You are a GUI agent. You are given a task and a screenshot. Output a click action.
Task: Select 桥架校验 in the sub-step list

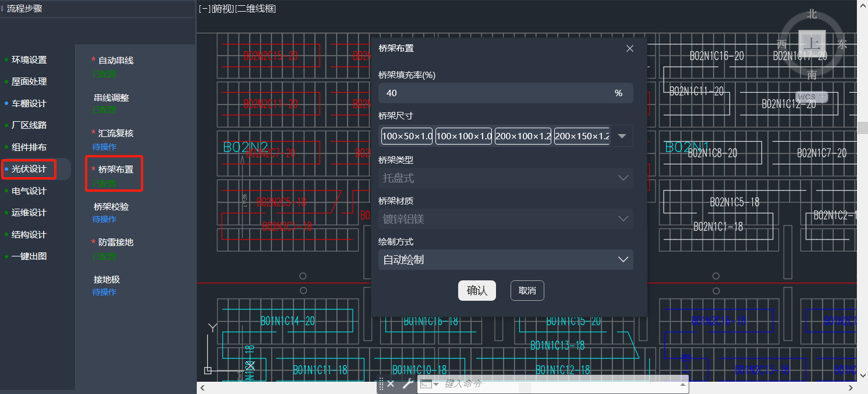click(111, 207)
